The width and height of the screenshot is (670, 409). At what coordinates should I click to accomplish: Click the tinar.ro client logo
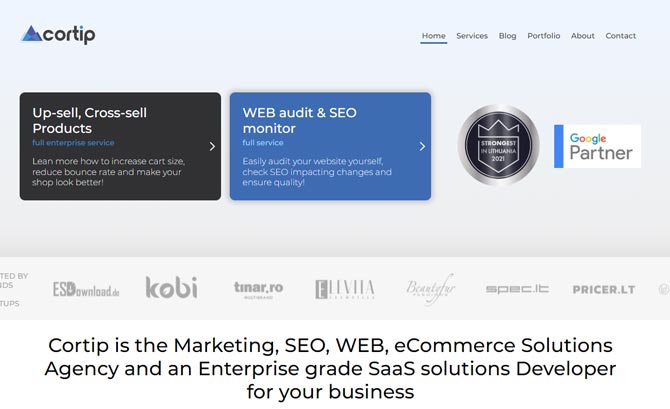pyautogui.click(x=259, y=289)
